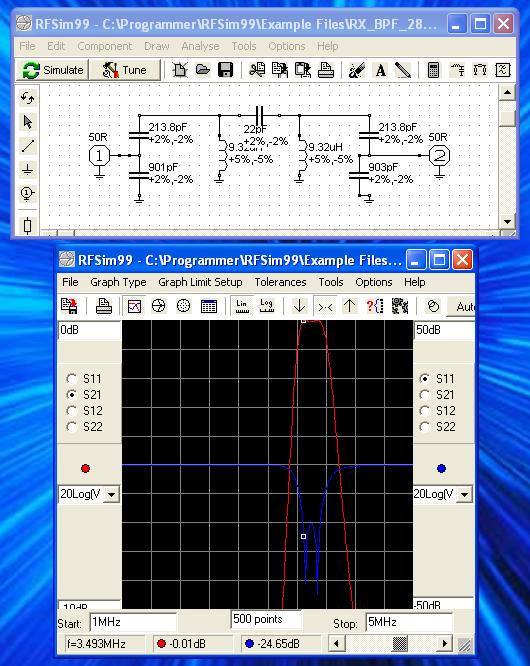Click the Tune button

[x=125, y=70]
